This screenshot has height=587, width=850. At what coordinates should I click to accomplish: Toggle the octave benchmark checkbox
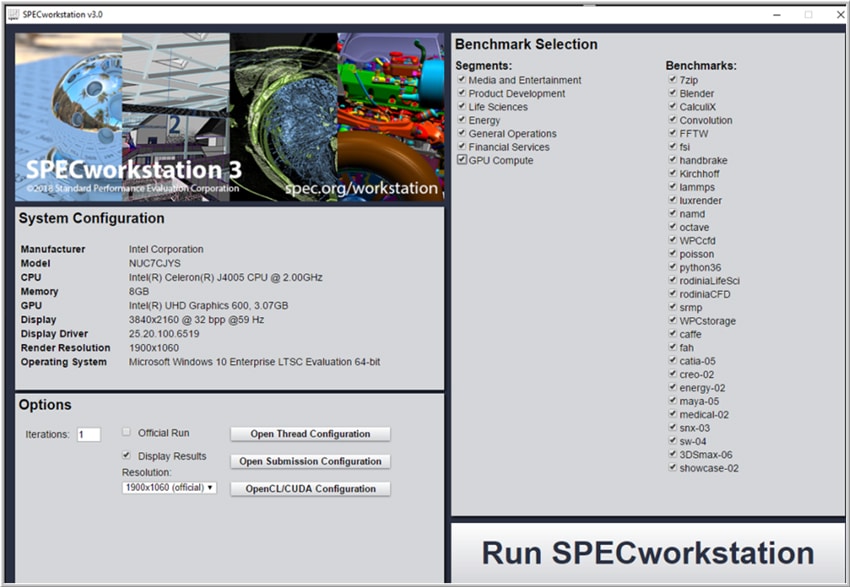point(673,227)
